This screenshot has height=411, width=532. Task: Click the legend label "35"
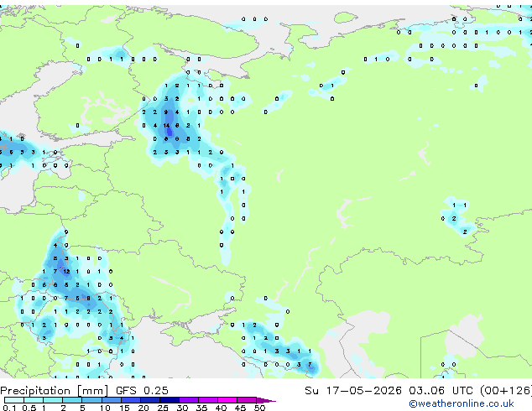[202, 408]
